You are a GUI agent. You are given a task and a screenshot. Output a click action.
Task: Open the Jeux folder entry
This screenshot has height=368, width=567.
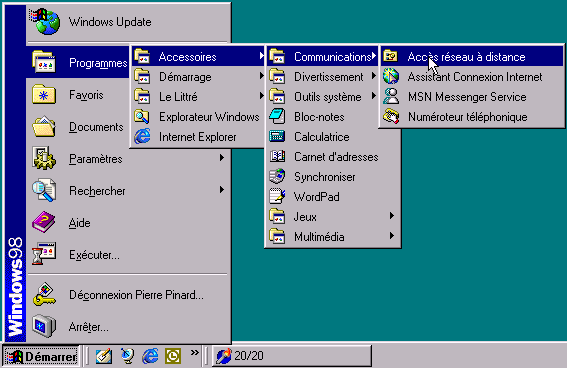pos(333,217)
